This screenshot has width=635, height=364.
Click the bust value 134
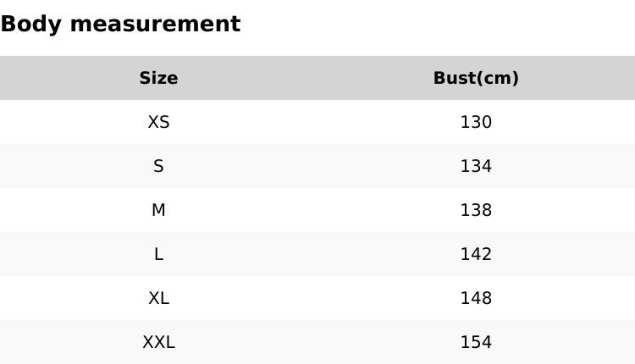tap(476, 166)
